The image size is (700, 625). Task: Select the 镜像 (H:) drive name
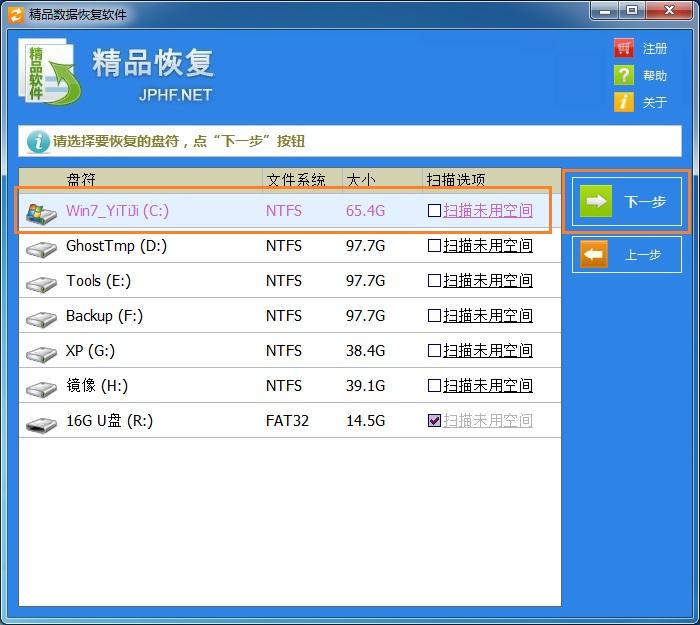pos(97,385)
